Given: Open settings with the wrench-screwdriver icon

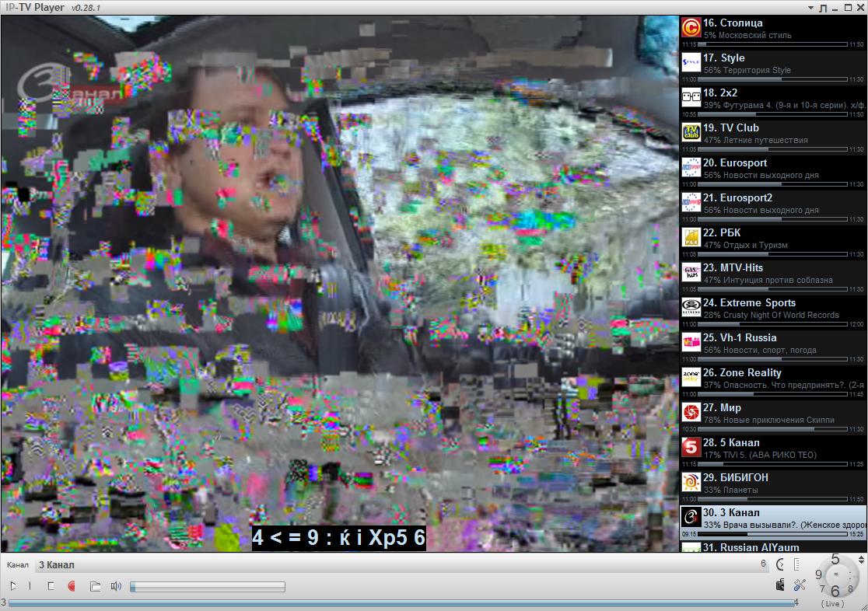Looking at the screenshot, I should pyautogui.click(x=799, y=585).
